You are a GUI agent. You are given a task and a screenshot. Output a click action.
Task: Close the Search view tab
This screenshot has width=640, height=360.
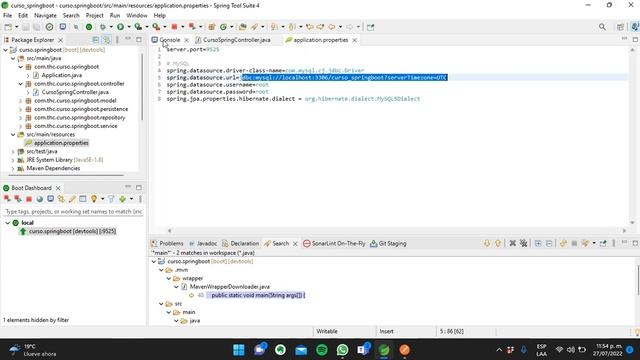[x=295, y=244]
